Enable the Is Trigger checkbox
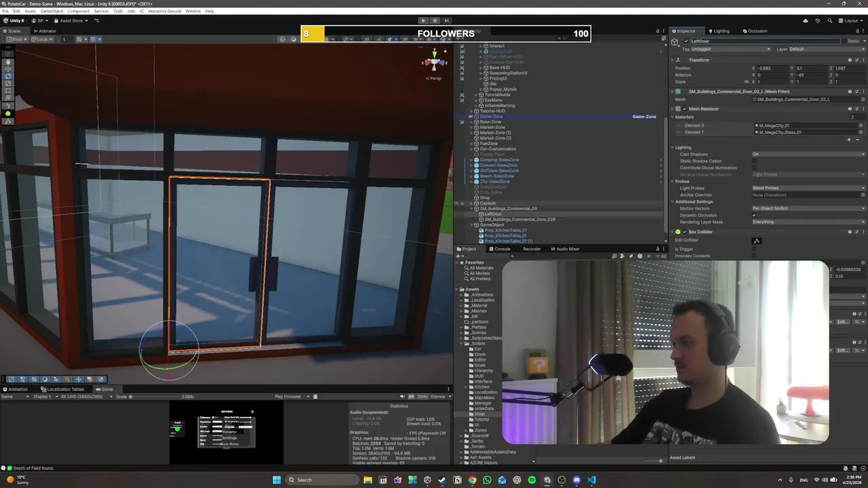Screen dimensions: 868x488 click(754, 249)
